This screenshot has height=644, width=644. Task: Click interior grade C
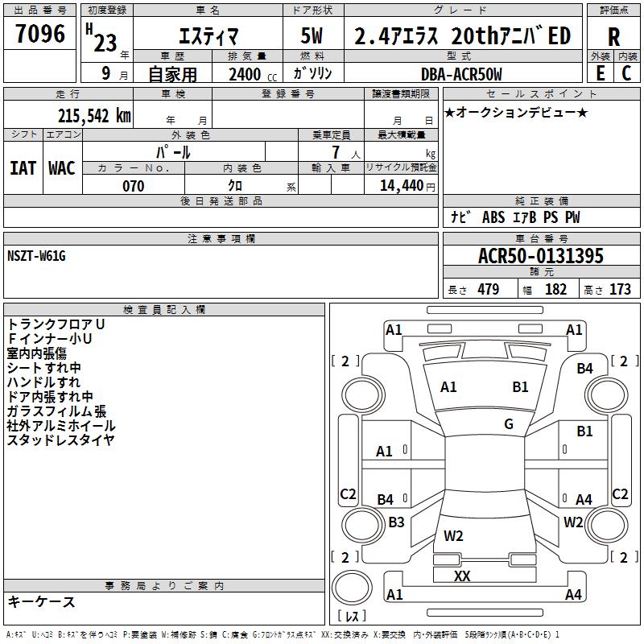626,73
